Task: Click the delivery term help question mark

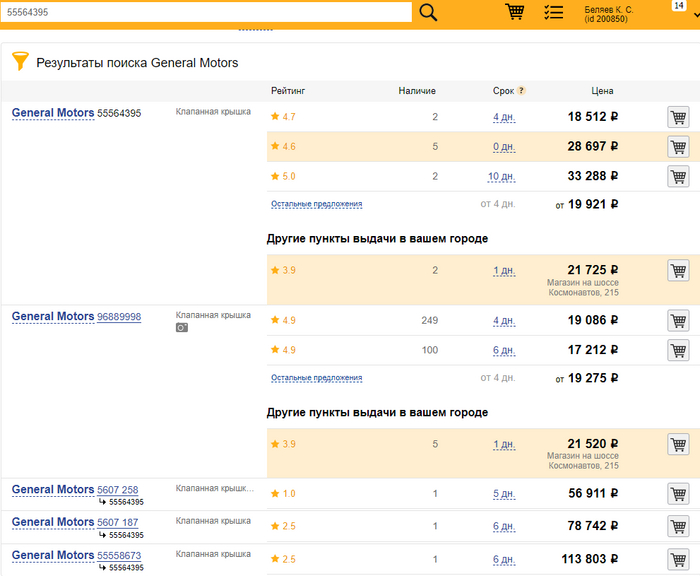Action: click(x=521, y=91)
